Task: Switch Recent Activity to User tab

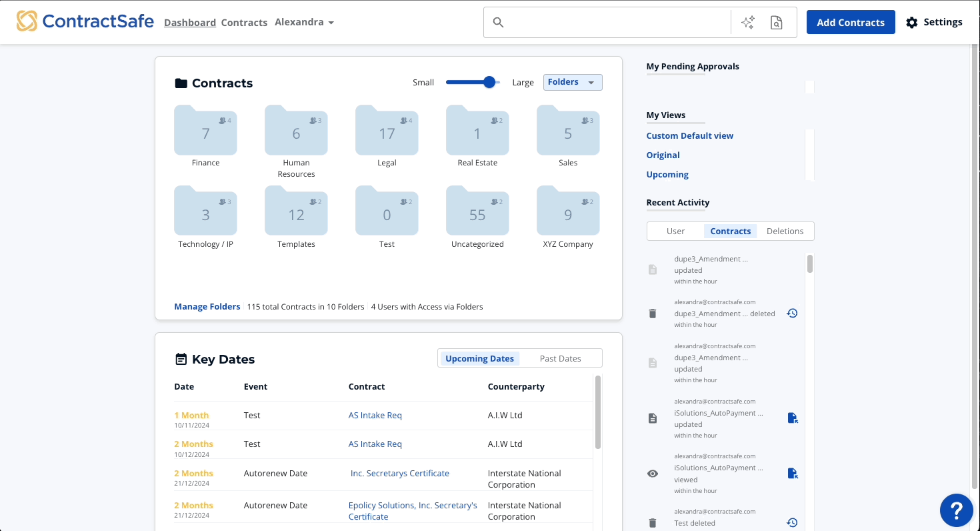Action: click(675, 231)
